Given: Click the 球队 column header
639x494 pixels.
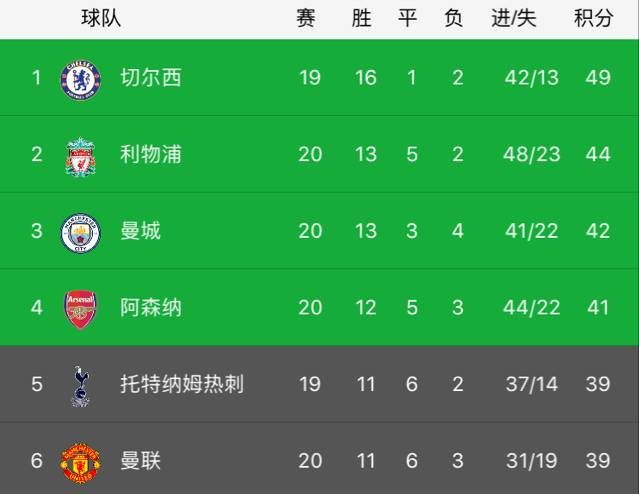Looking at the screenshot, I should pyautogui.click(x=101, y=18).
